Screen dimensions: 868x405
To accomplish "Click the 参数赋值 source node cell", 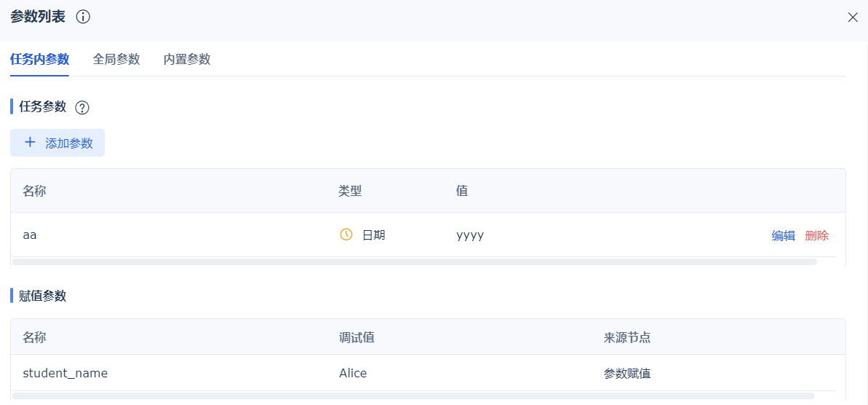I will (x=627, y=374).
